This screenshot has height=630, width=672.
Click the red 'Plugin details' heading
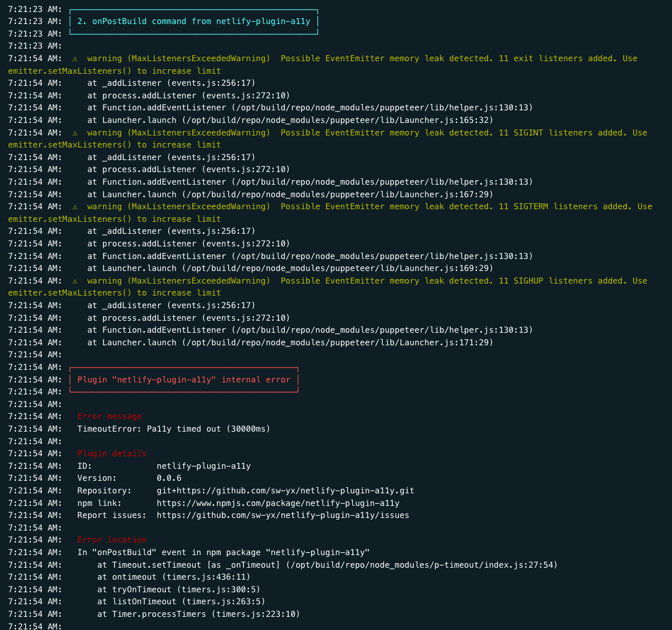coord(112,453)
